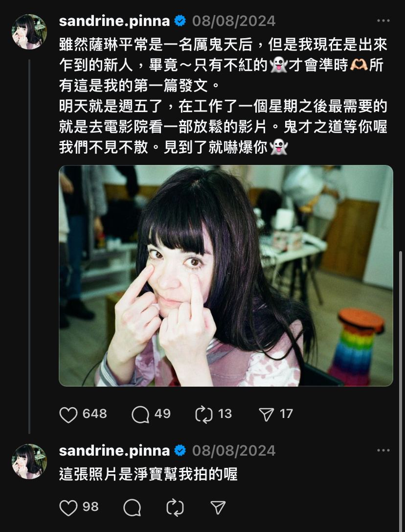Click the first post's profile avatar
This screenshot has height=532, width=405.
(29, 31)
